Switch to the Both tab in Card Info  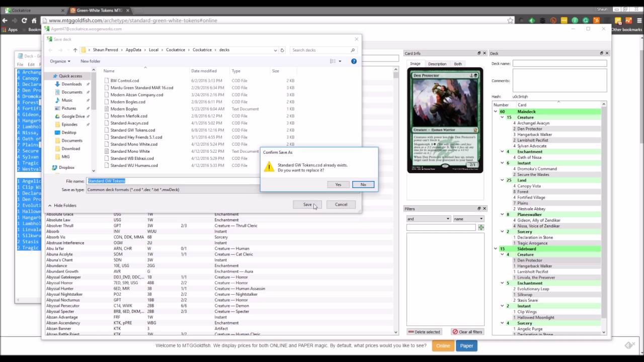[458, 64]
